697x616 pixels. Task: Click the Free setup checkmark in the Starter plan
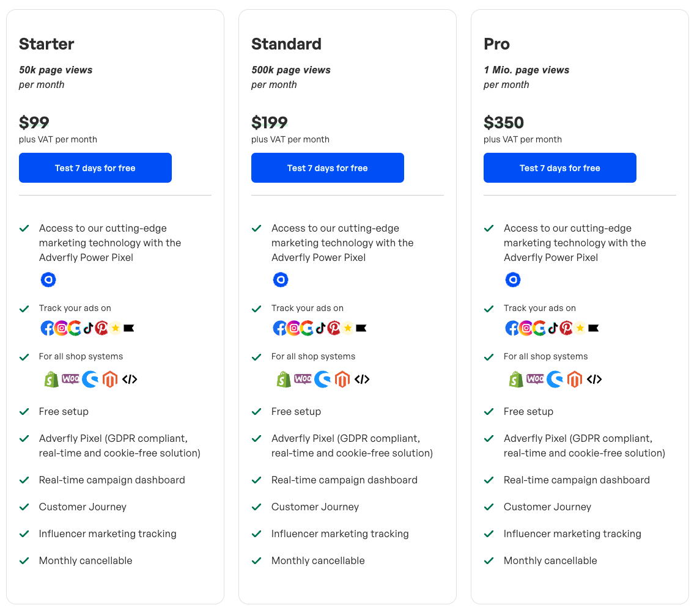click(24, 412)
